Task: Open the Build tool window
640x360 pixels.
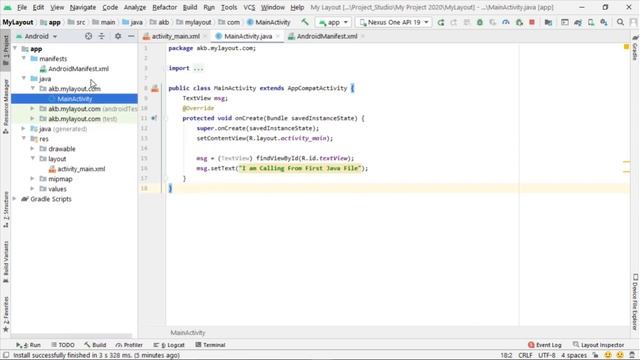Action: coord(95,345)
